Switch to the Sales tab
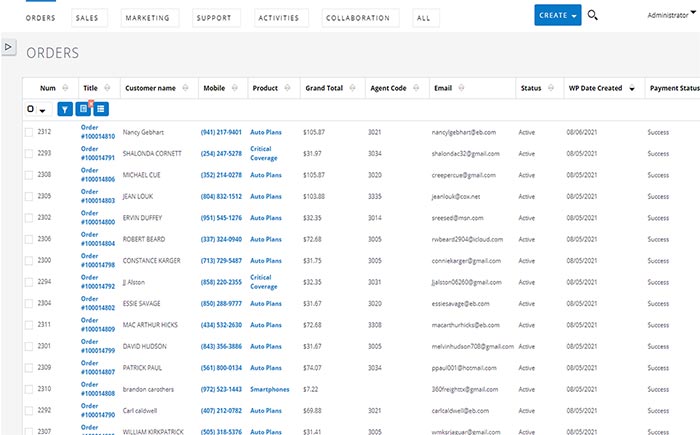Screen dimensions: 700x435 (x=87, y=18)
